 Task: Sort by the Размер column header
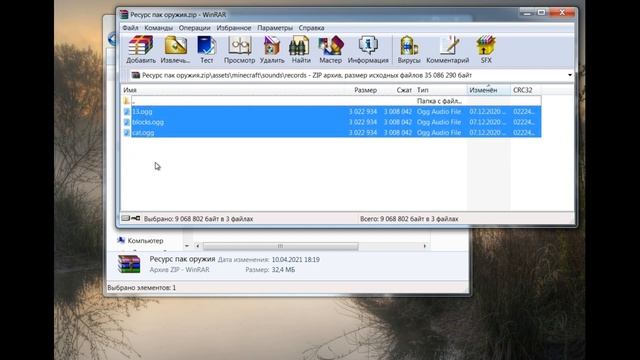(x=365, y=90)
